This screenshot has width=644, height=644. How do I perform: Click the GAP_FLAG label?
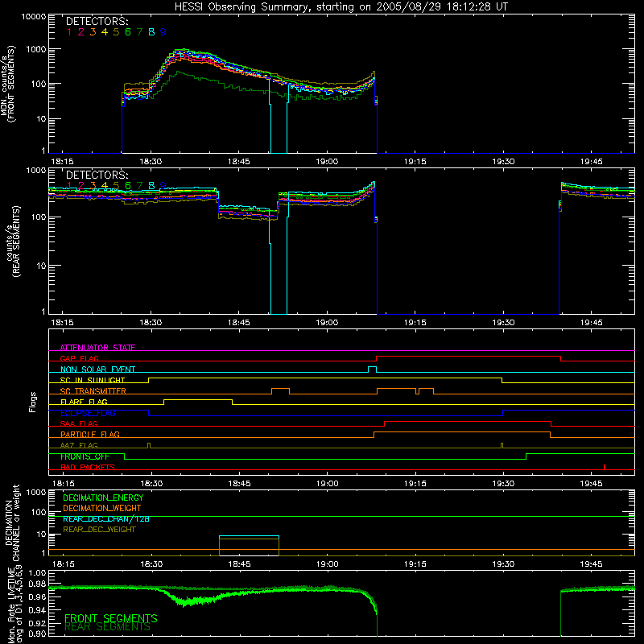(x=79, y=358)
